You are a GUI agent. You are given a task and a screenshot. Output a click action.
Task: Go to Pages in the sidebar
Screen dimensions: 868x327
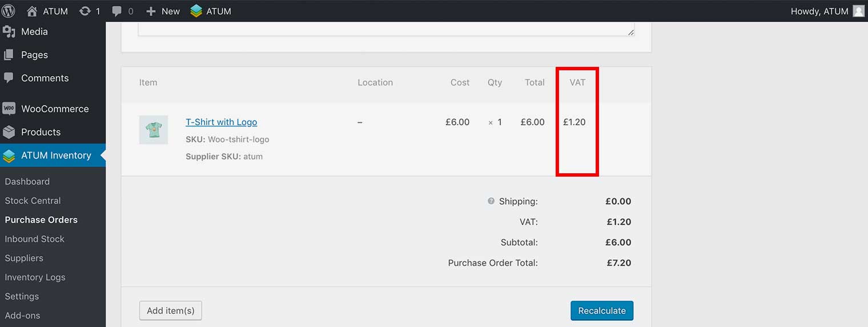point(34,55)
